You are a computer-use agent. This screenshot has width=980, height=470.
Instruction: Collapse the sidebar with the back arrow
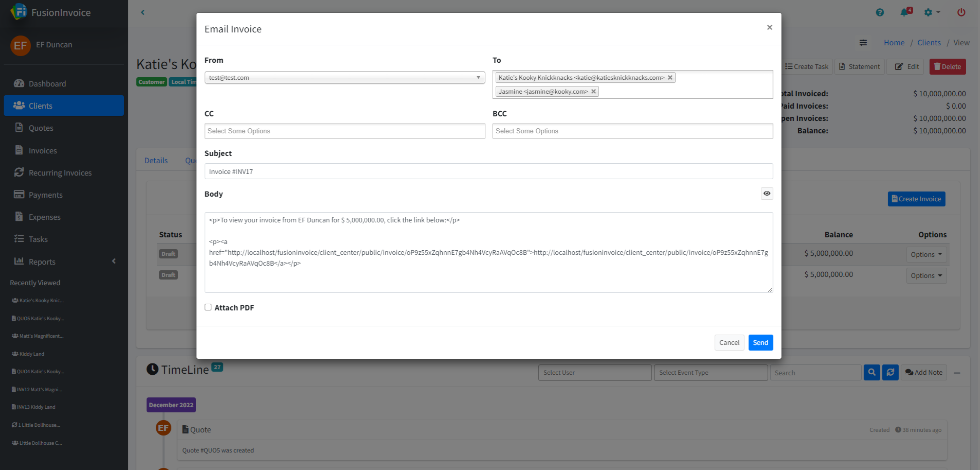click(x=143, y=13)
